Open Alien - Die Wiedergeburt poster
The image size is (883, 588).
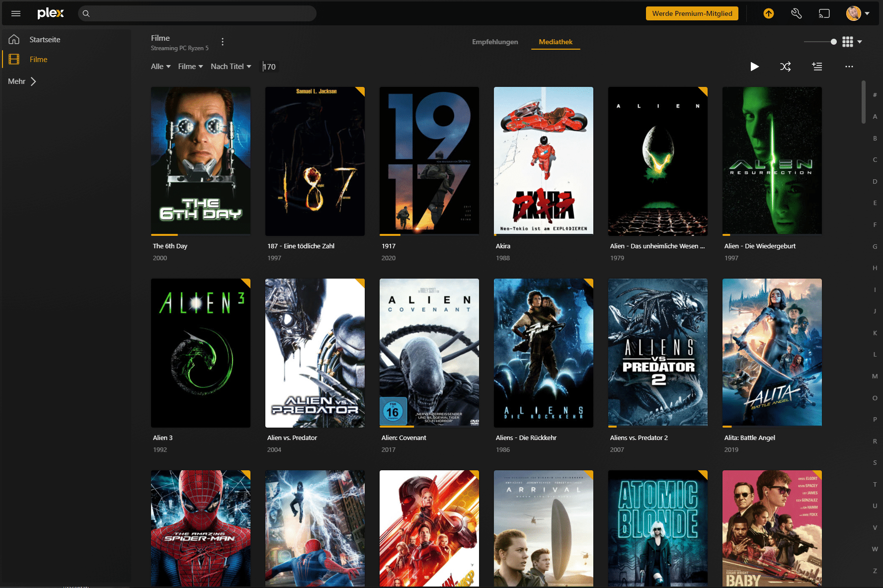pos(772,161)
